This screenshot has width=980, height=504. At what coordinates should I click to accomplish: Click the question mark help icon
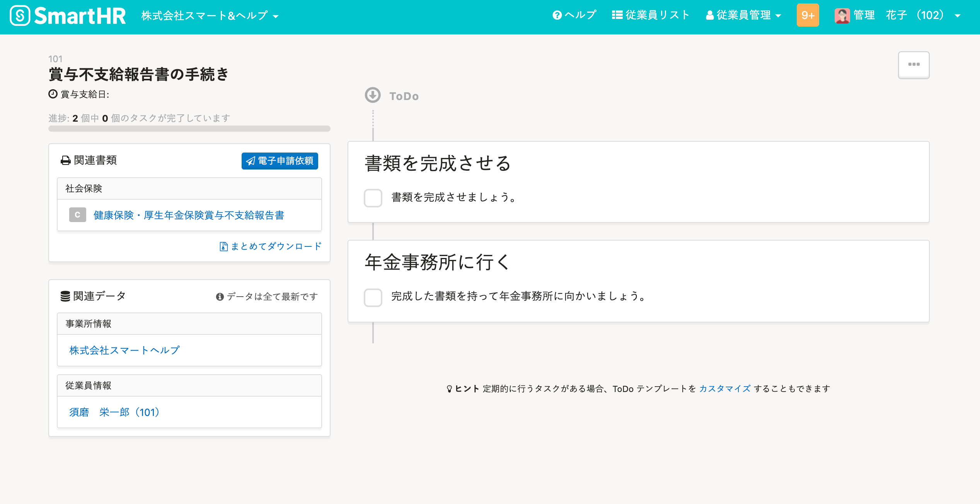[557, 15]
